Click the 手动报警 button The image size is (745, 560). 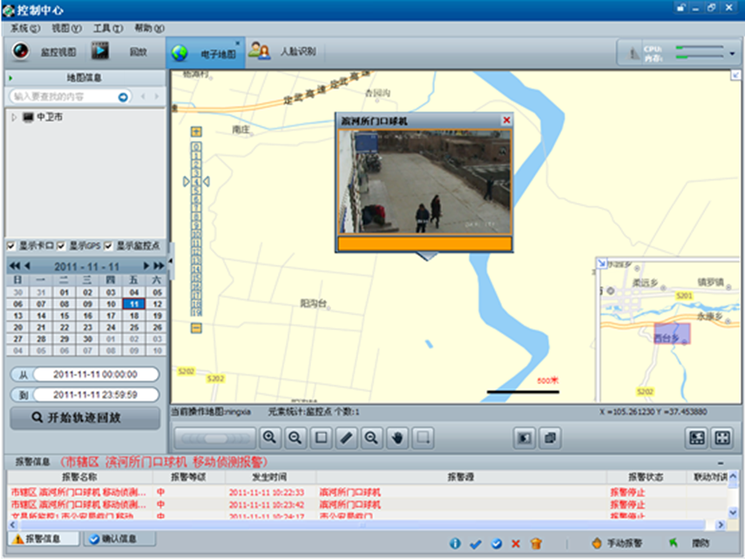click(x=616, y=543)
